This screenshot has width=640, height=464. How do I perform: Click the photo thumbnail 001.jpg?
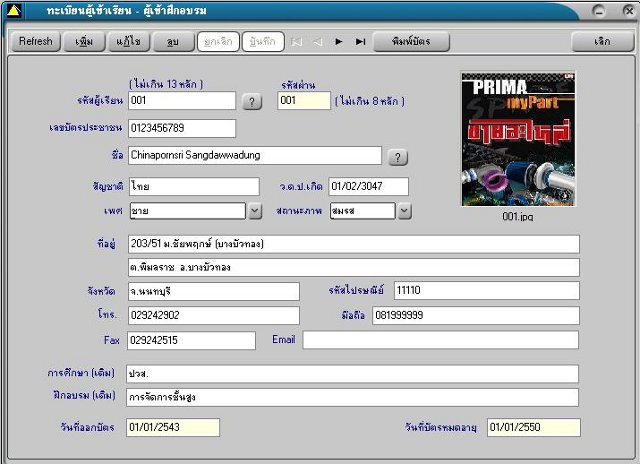tap(518, 140)
